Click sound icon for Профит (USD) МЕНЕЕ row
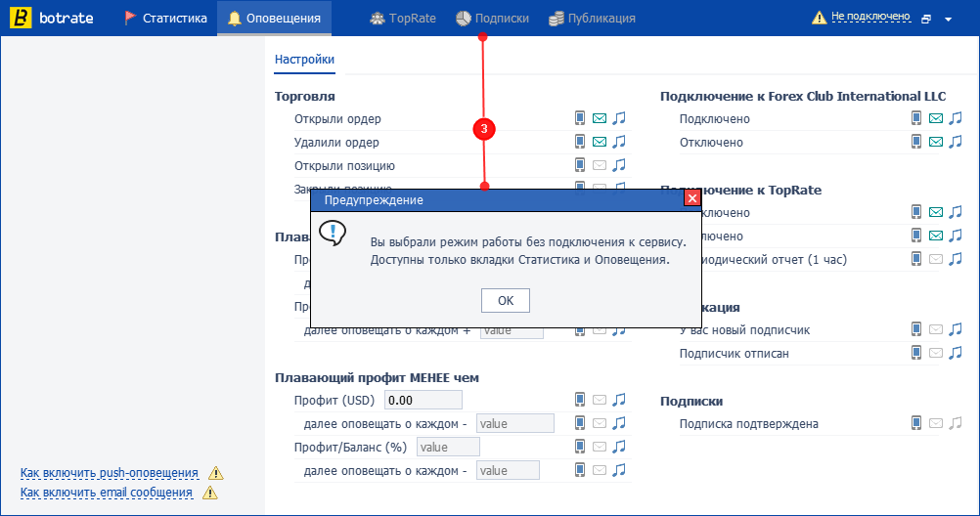 tap(619, 399)
